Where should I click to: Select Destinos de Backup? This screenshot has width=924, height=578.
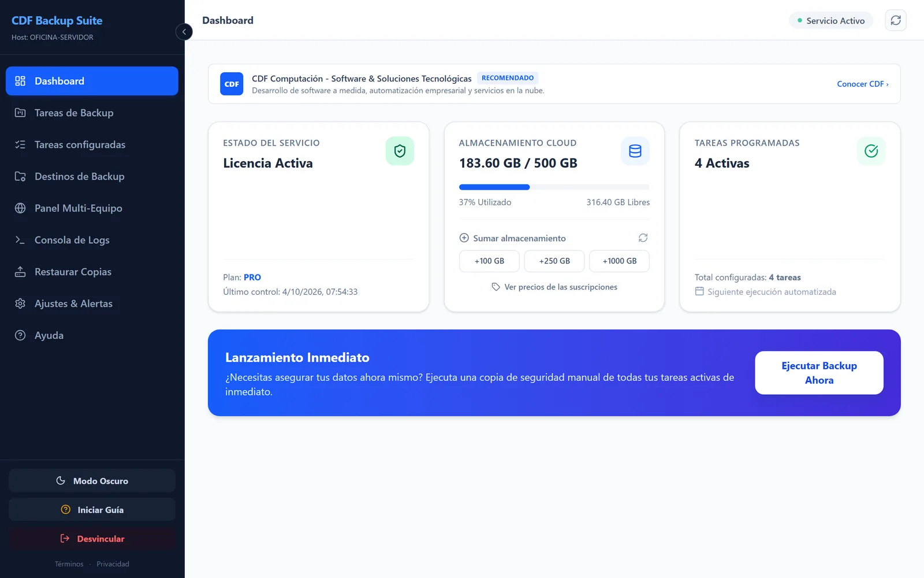coord(92,176)
